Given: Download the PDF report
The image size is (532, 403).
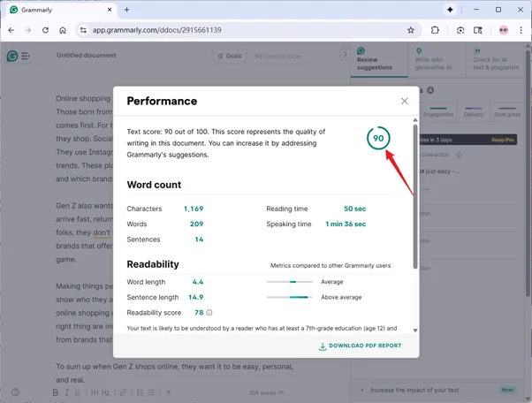Looking at the screenshot, I should [x=360, y=346].
